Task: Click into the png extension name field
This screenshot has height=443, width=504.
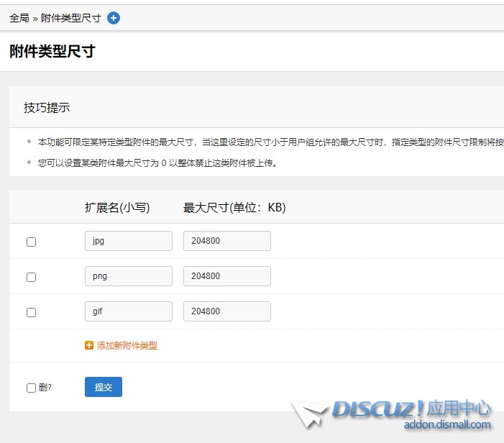Action: pos(128,276)
